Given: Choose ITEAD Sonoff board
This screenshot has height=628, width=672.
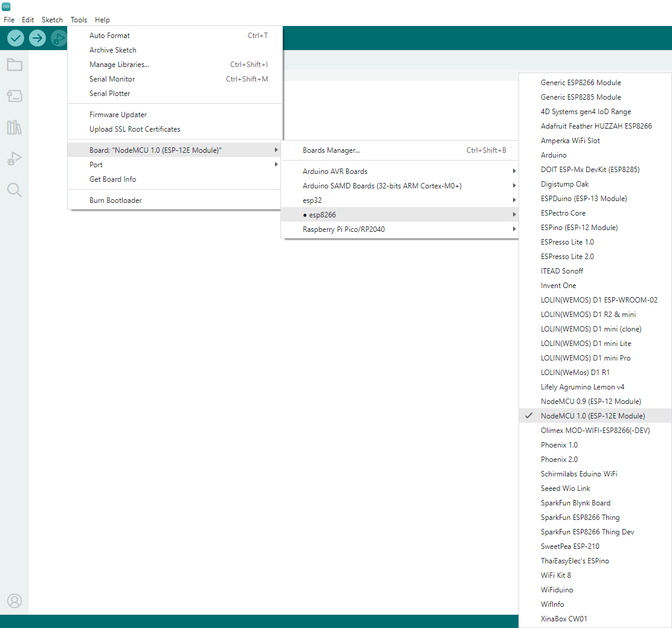Looking at the screenshot, I should 595,271.
